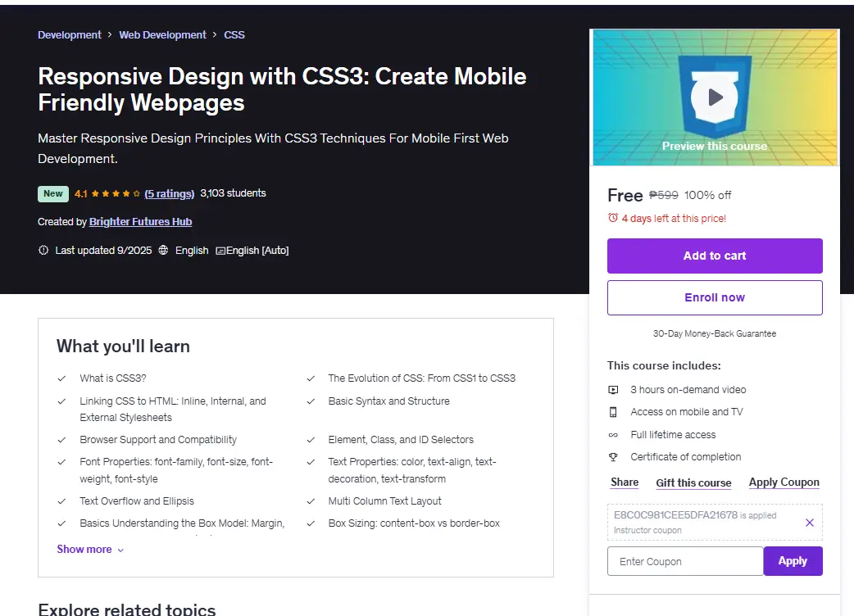
Task: Click the chevron after Web Development breadcrumb
Action: coord(215,35)
